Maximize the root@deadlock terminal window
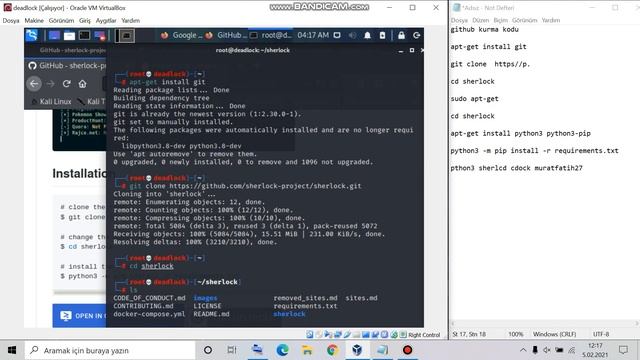The image size is (640, 360). [411, 50]
